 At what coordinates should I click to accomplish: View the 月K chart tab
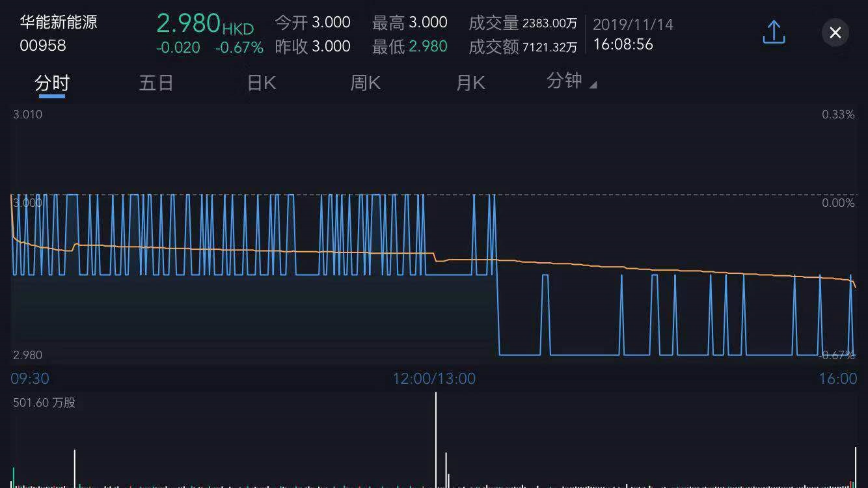470,83
